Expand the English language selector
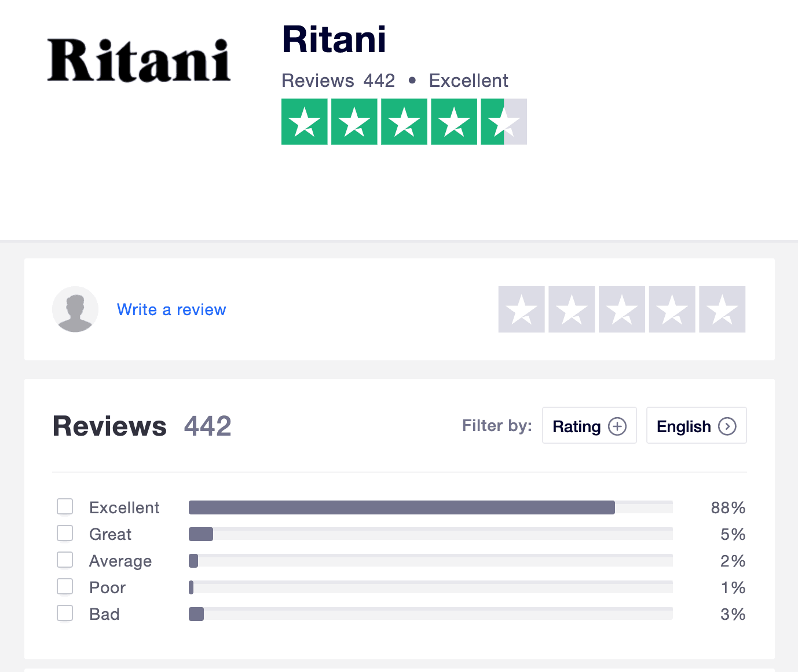This screenshot has width=798, height=672. (x=696, y=425)
